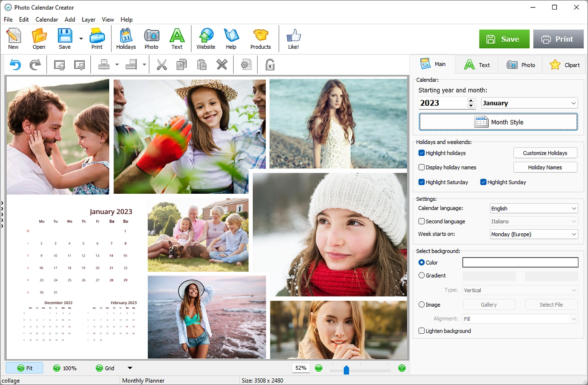Click the padlock Lock icon

(x=270, y=65)
